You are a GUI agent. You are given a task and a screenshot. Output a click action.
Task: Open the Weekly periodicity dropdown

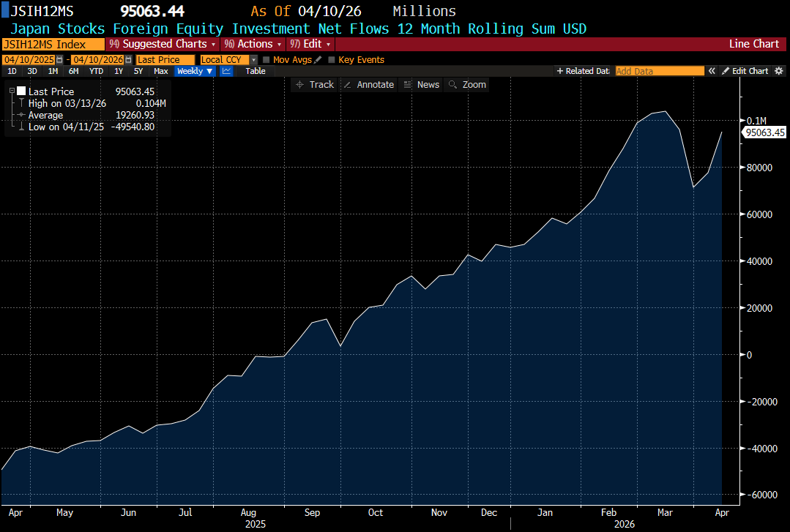(x=195, y=71)
